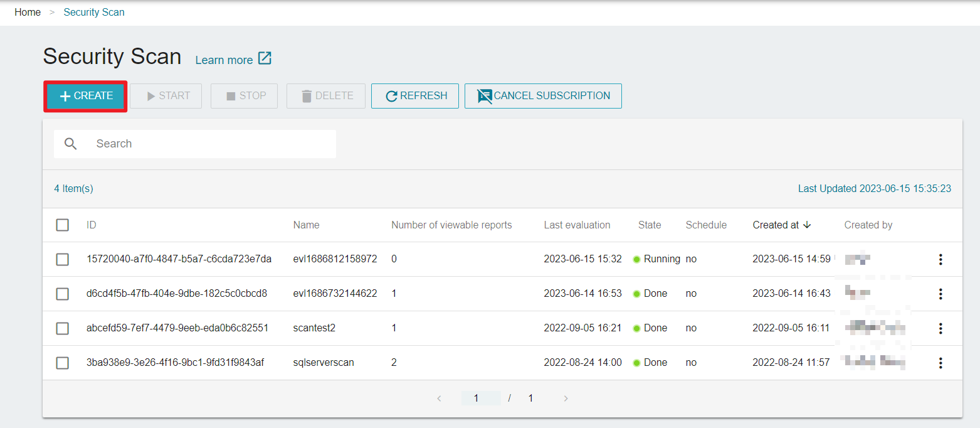
Task: Open the three-dot menu for scantest2
Action: point(940,328)
